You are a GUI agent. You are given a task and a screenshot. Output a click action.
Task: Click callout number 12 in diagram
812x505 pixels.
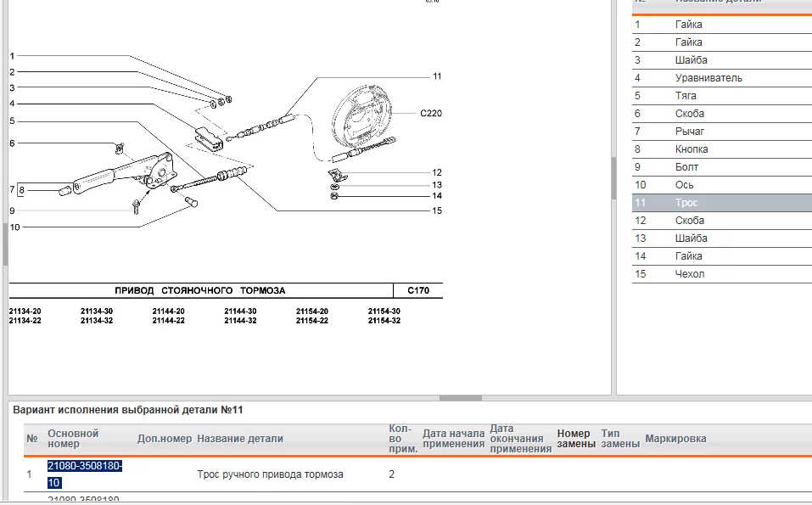[437, 172]
